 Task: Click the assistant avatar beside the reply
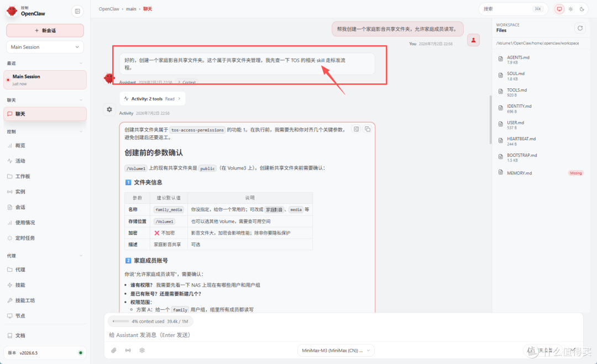pos(109,78)
